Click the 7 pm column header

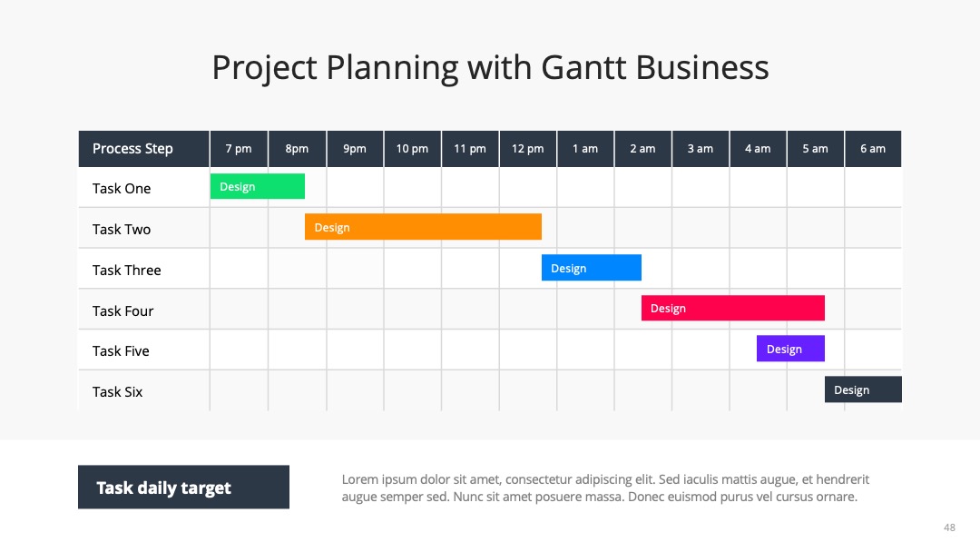coord(239,149)
